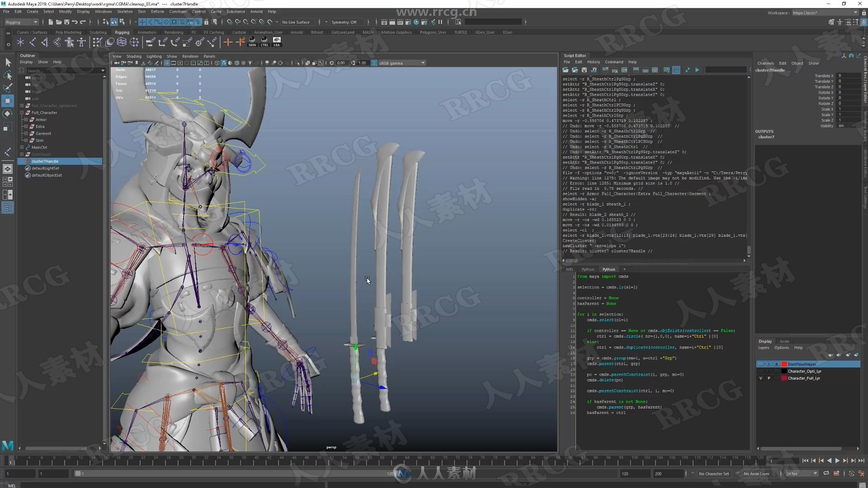Click the Create Lattice shelf icon
This screenshot has width=868, height=488.
122,42
